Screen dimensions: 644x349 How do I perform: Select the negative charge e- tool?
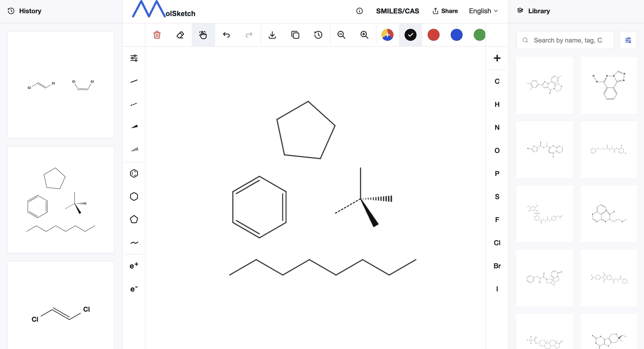click(134, 289)
